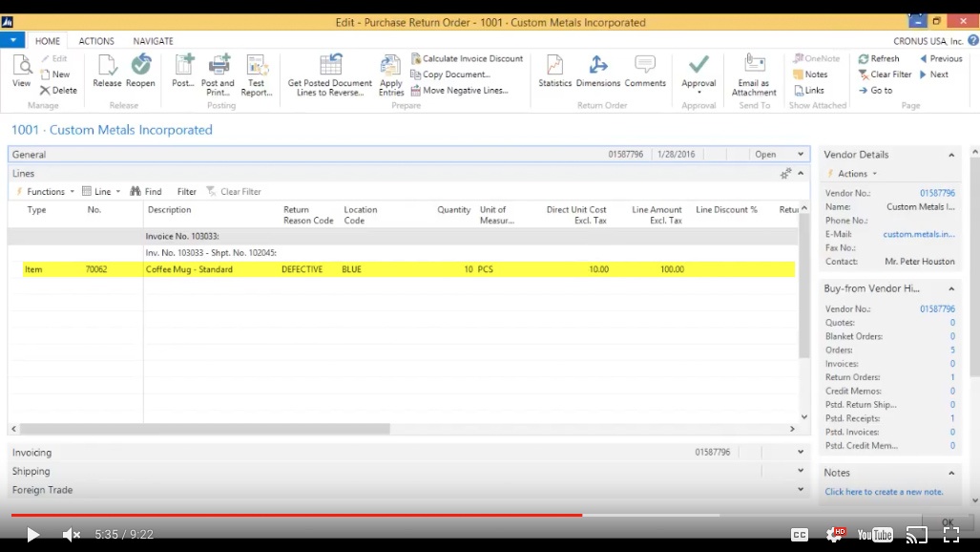This screenshot has height=552, width=980.
Task: Show attached Notes
Action: [x=811, y=74]
